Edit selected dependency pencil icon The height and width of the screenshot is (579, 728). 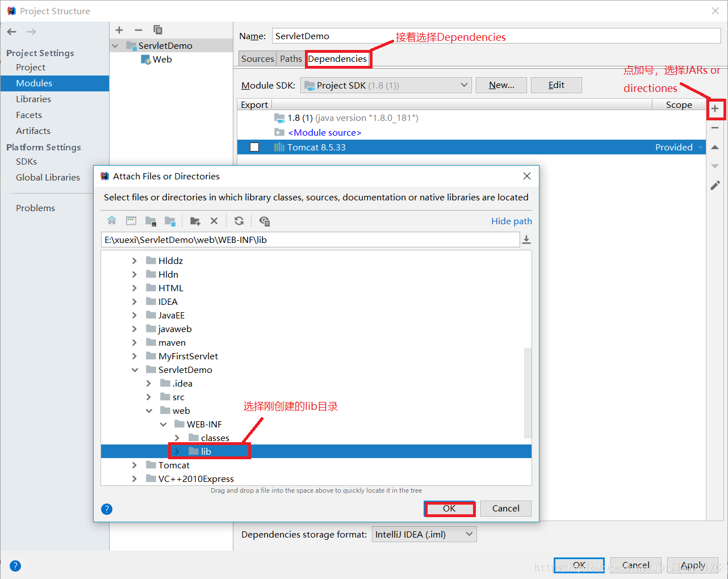715,186
